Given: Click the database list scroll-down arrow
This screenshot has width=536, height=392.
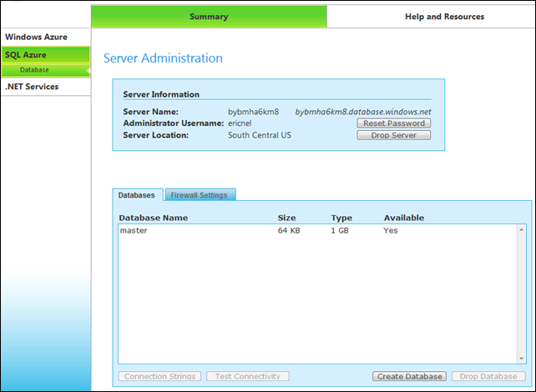Looking at the screenshot, I should pos(521,359).
